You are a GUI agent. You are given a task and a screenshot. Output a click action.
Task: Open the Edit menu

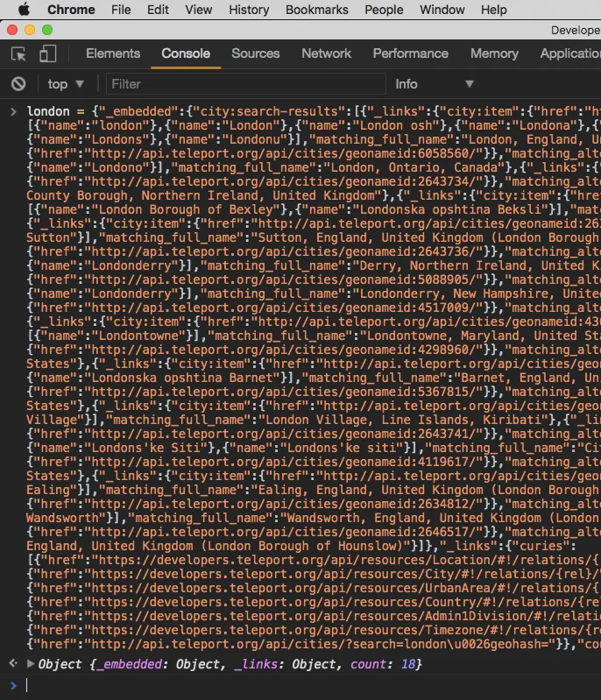[x=158, y=10]
